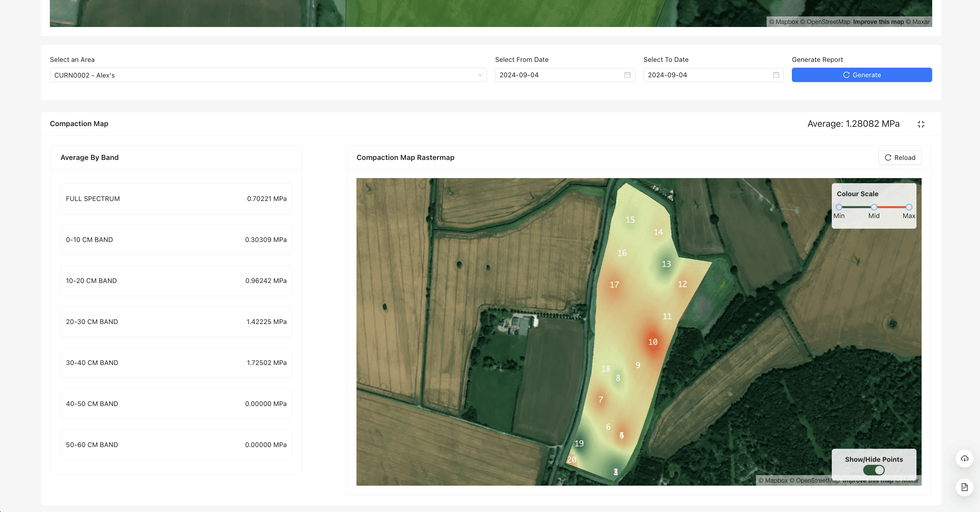This screenshot has width=980, height=512.
Task: Click the document report floating icon
Action: pos(964,487)
